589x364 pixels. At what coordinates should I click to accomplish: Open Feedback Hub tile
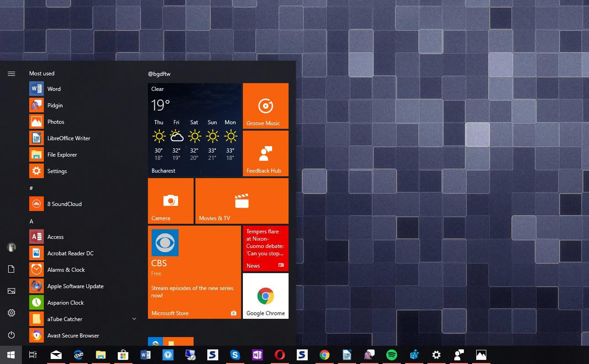pos(266,153)
